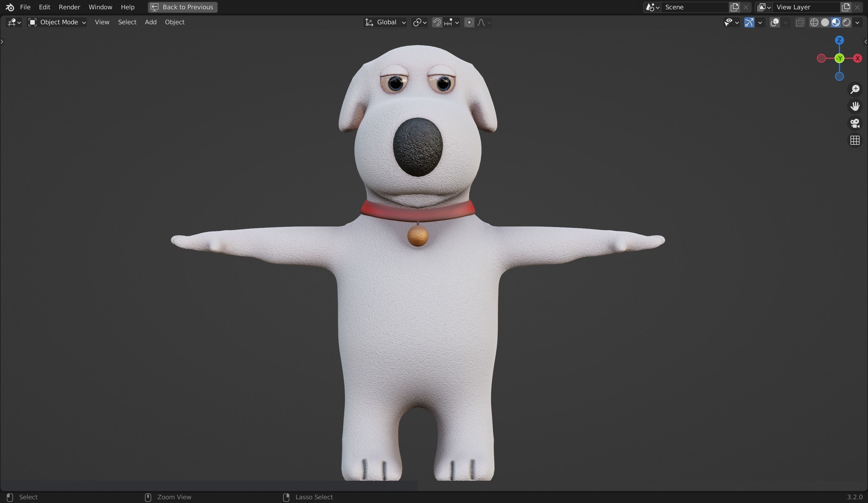Screen dimensions: 868x503
Task: Toggle perspective/orthographic grid icon
Action: (x=855, y=140)
